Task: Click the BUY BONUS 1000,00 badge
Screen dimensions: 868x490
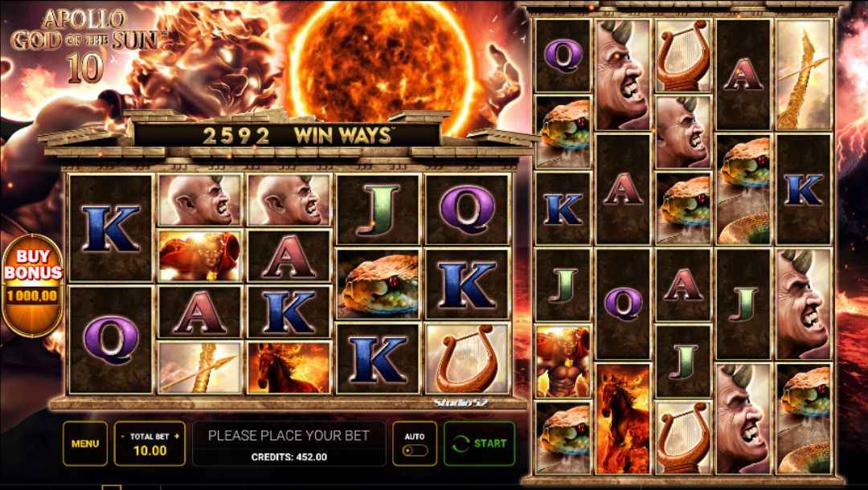Action: coord(33,285)
